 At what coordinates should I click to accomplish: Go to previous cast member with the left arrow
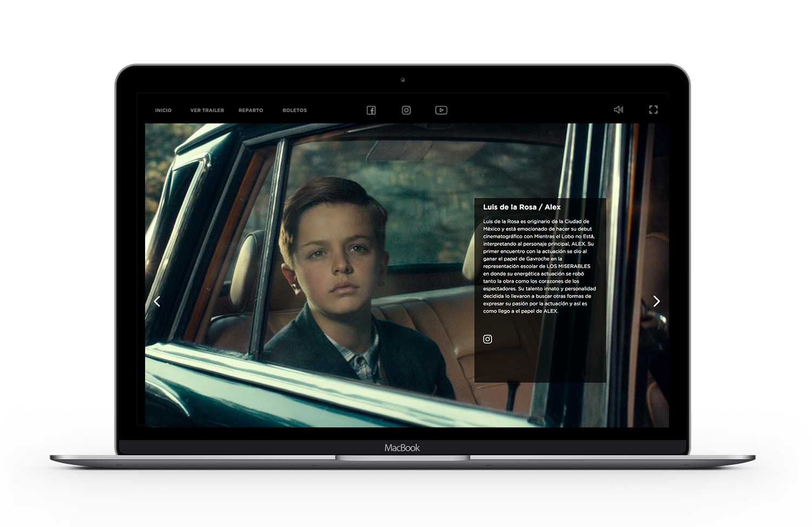[157, 301]
